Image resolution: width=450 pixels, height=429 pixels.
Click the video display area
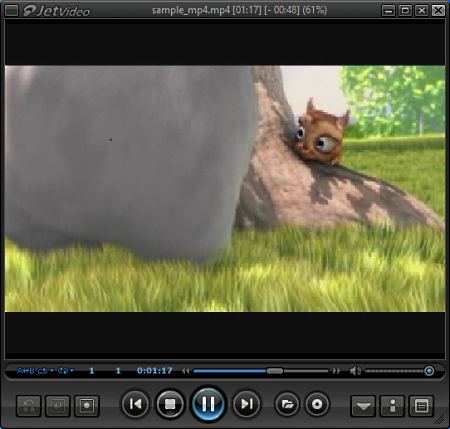225,189
